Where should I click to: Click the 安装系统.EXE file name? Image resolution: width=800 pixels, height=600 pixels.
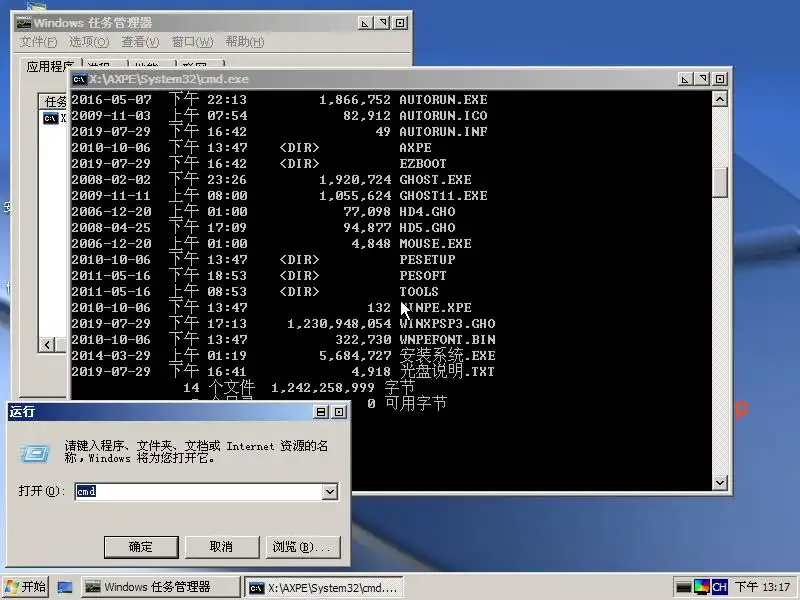[447, 356]
